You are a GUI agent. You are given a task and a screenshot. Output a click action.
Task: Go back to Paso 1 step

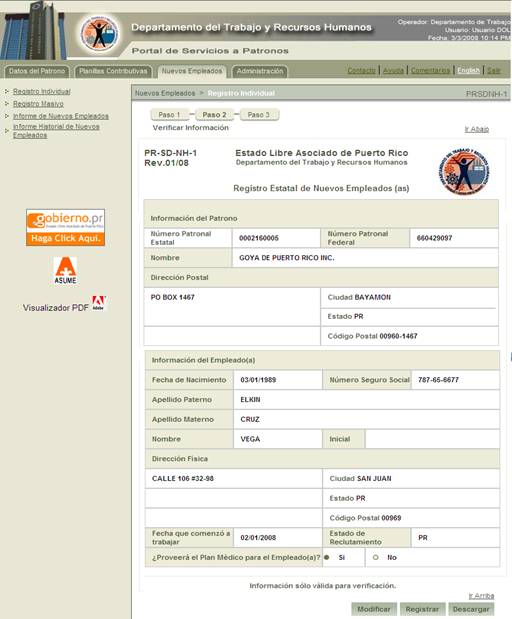pos(170,114)
